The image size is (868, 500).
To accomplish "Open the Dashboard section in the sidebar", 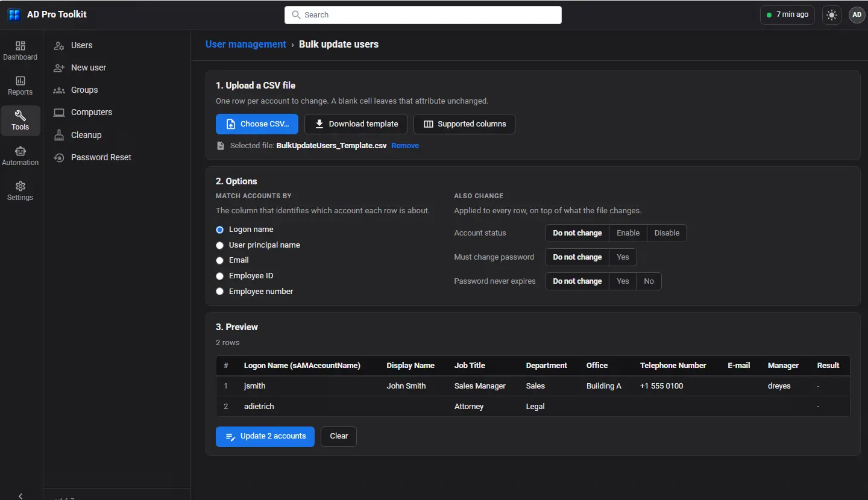I will click(20, 51).
